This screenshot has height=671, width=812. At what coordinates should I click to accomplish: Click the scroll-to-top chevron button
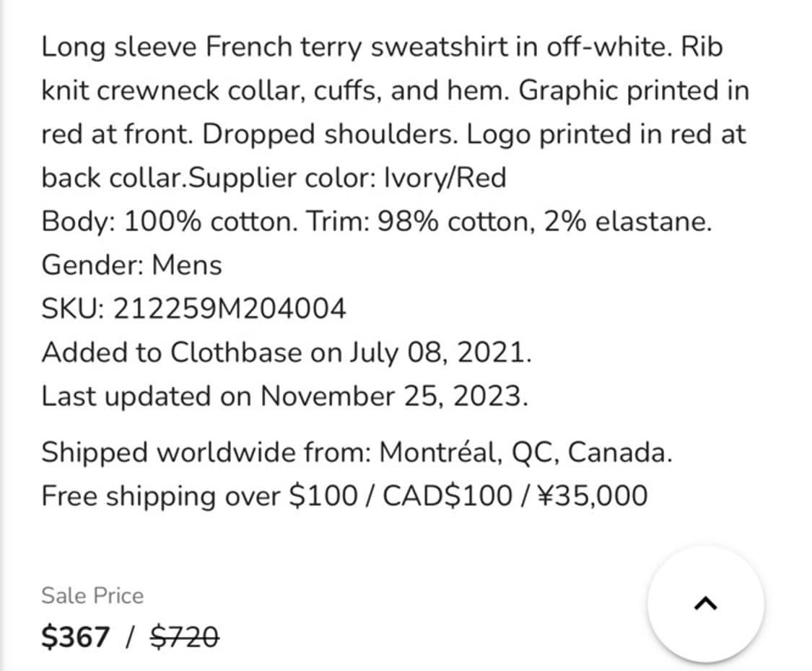point(705,604)
